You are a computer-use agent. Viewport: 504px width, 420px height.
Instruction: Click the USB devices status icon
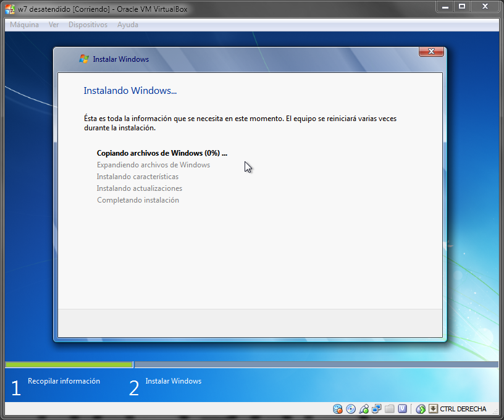tap(364, 409)
